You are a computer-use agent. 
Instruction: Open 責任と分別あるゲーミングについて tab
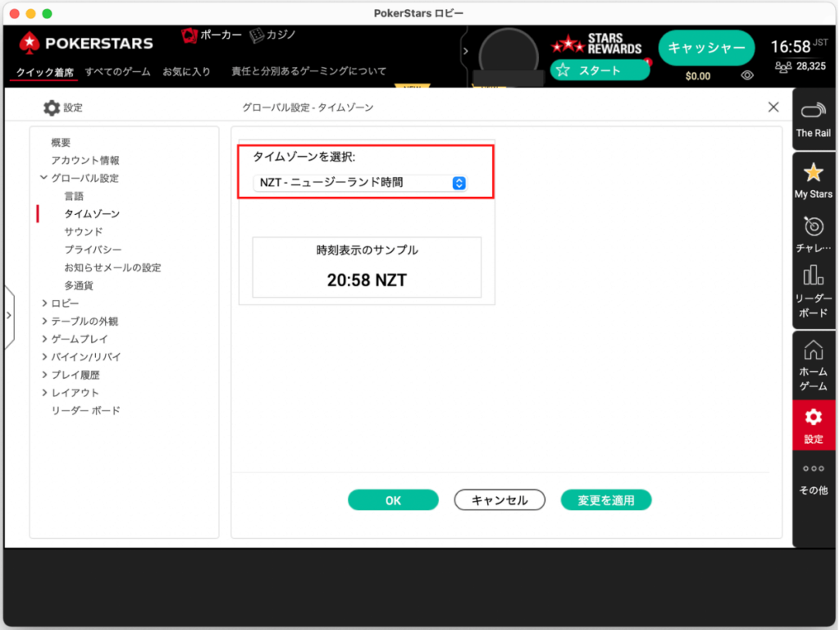(x=308, y=71)
